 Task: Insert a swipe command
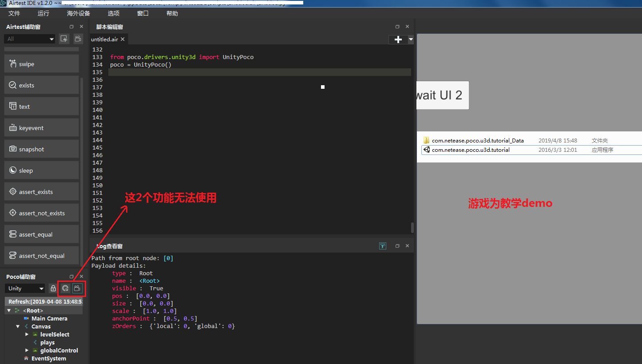coord(42,64)
